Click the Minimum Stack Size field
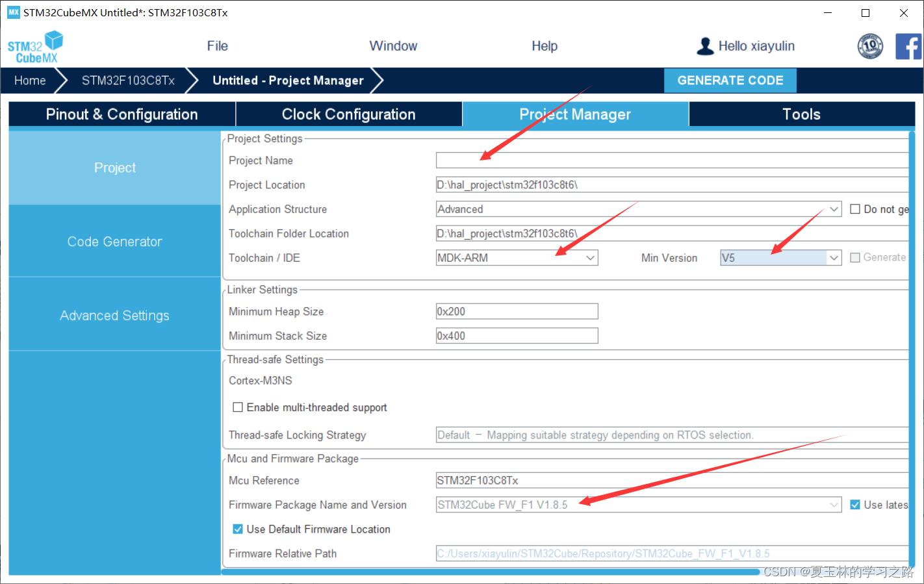 tap(517, 336)
